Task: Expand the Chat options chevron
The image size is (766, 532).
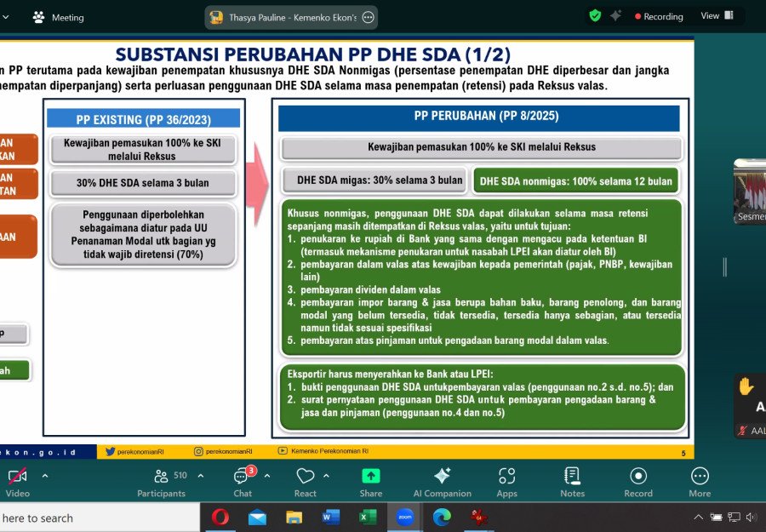Action: point(267,475)
